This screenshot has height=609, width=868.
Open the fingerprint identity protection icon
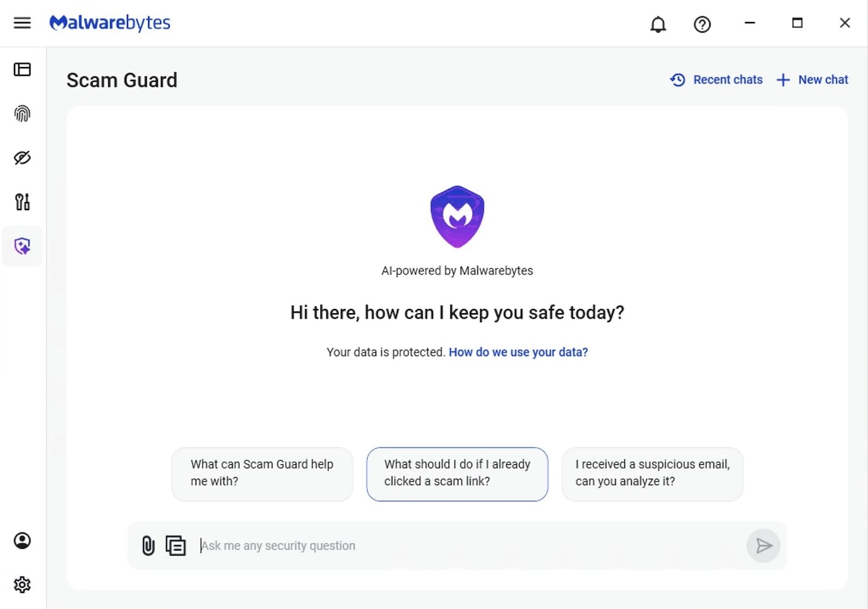pos(22,113)
